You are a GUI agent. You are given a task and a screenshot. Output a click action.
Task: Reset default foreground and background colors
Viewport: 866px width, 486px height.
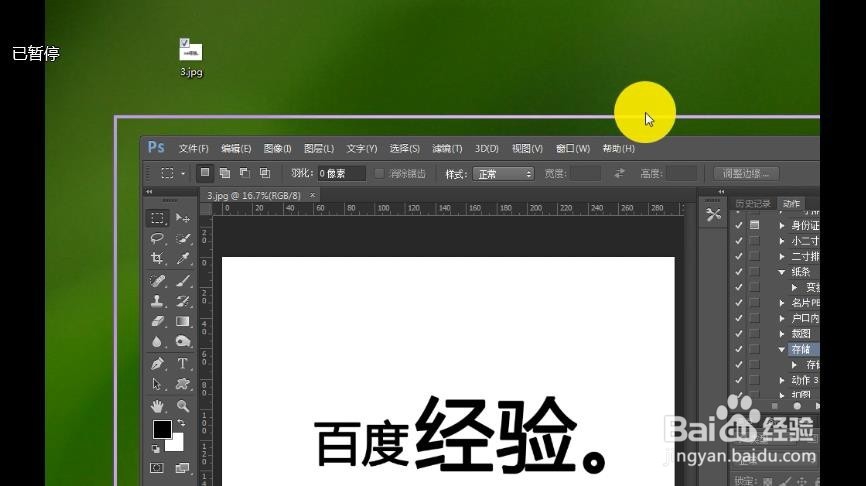(x=156, y=448)
